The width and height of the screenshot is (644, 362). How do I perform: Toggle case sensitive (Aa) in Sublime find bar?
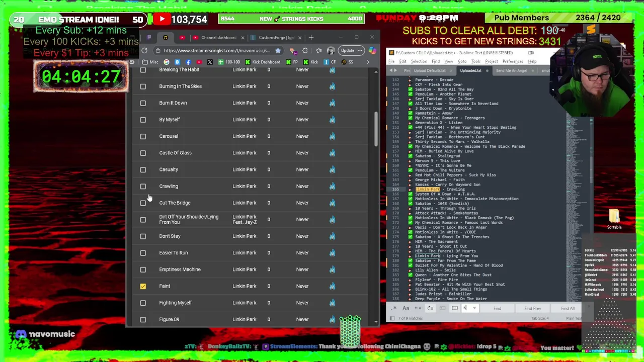[x=406, y=308]
